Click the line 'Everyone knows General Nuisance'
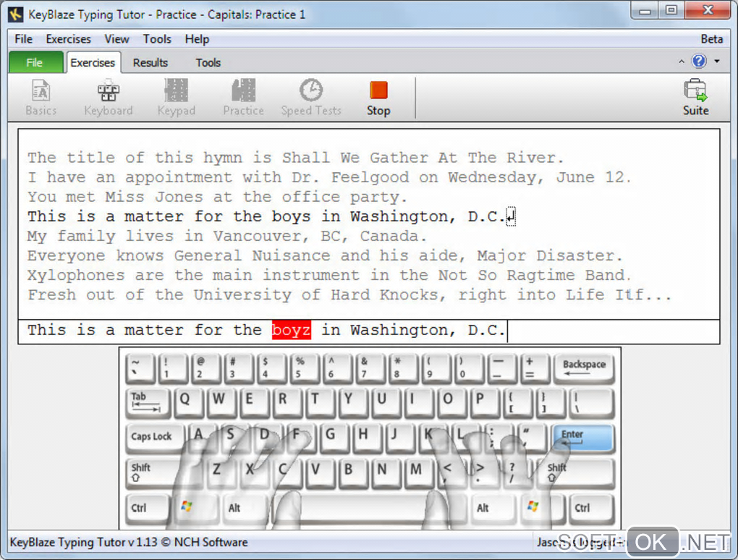Screen dimensions: 738x560 pyautogui.click(x=325, y=255)
